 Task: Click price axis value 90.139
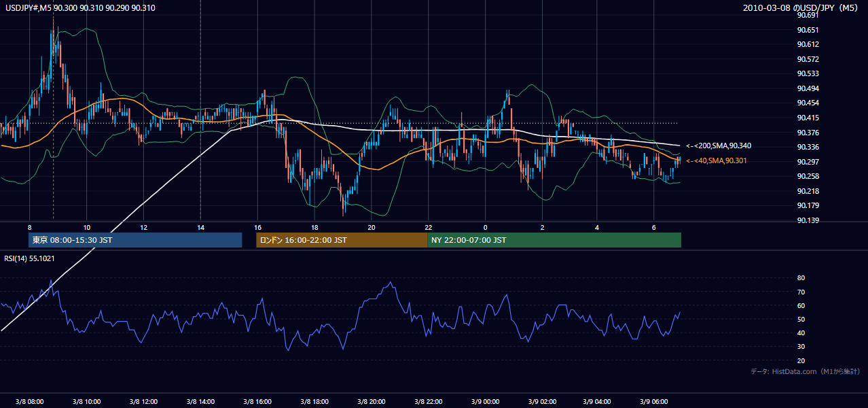point(808,220)
